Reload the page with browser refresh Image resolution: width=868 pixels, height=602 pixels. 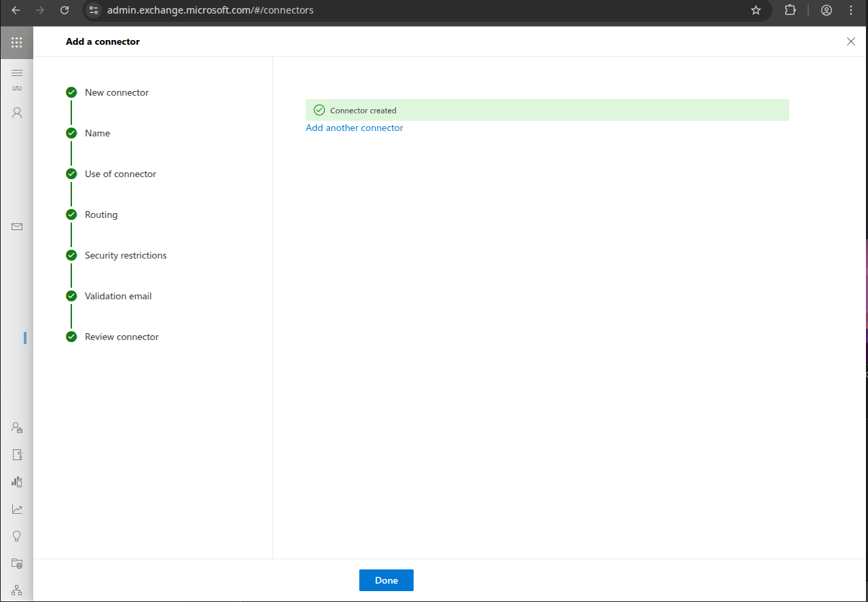pyautogui.click(x=65, y=10)
